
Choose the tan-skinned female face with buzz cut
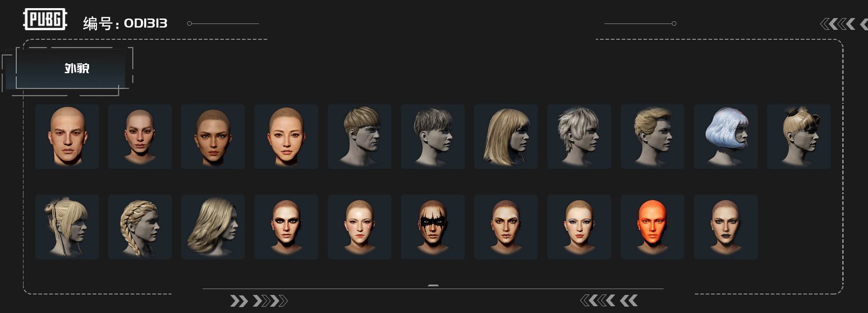coord(213,136)
